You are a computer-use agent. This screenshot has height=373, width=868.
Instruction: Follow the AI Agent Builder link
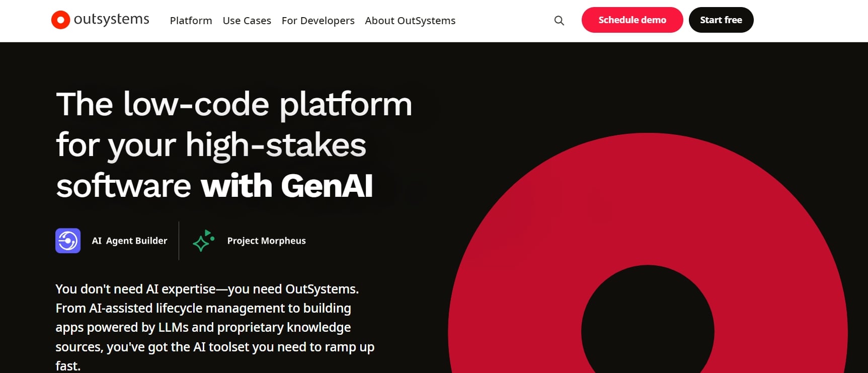coord(129,241)
